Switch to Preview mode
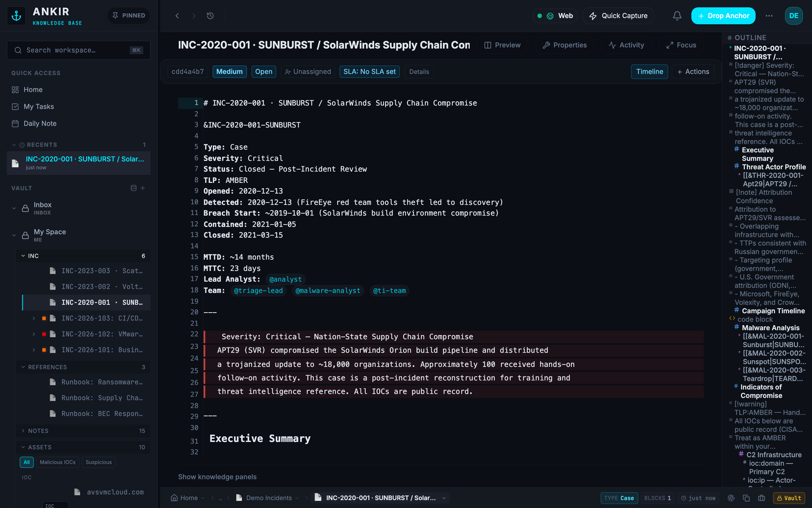812x508 pixels. tap(502, 45)
